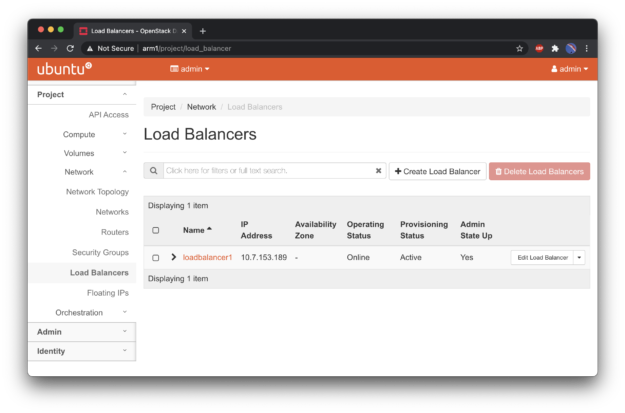The width and height of the screenshot is (625, 413).
Task: Select Floating IPs in the sidebar
Action: click(x=107, y=292)
